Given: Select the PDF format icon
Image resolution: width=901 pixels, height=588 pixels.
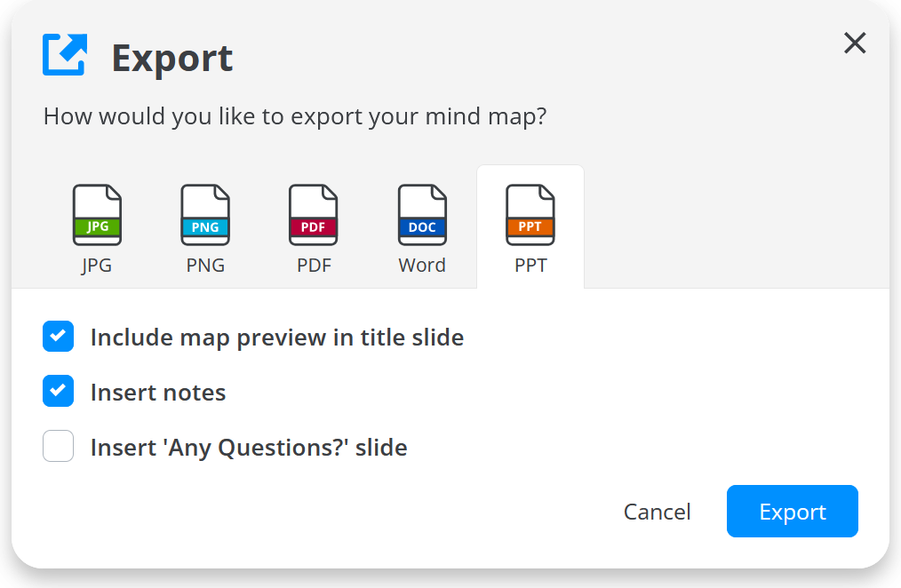Looking at the screenshot, I should (314, 214).
